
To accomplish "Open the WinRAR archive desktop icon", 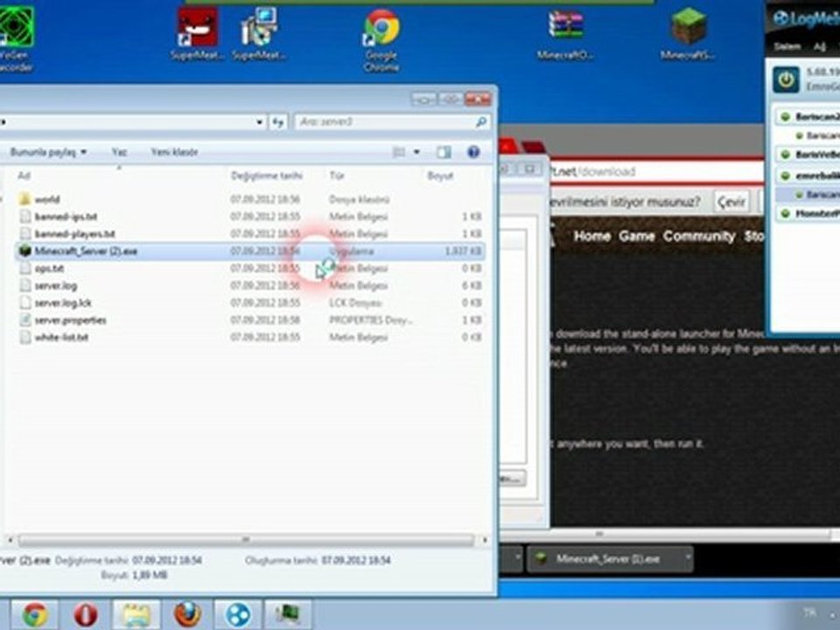I will (x=565, y=33).
